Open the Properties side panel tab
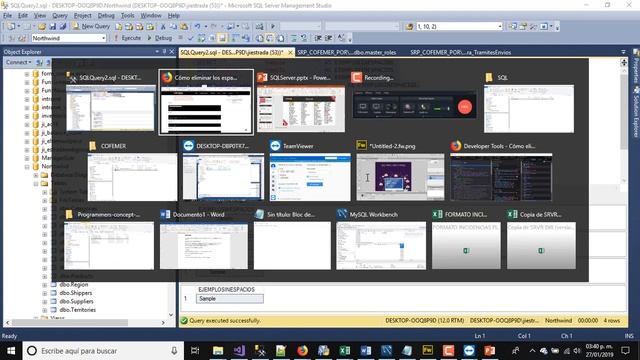 point(636,66)
